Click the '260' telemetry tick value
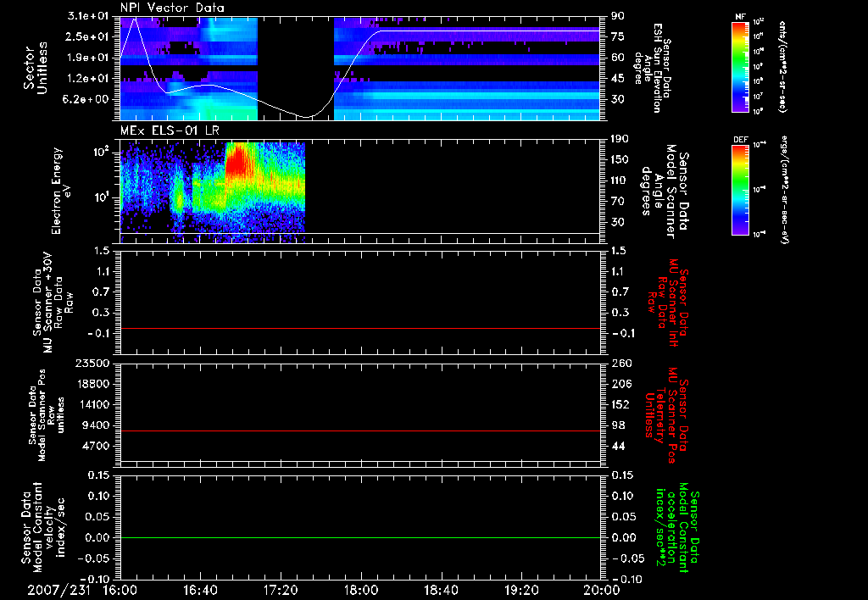Screen dimensions: 868x600 pos(620,363)
